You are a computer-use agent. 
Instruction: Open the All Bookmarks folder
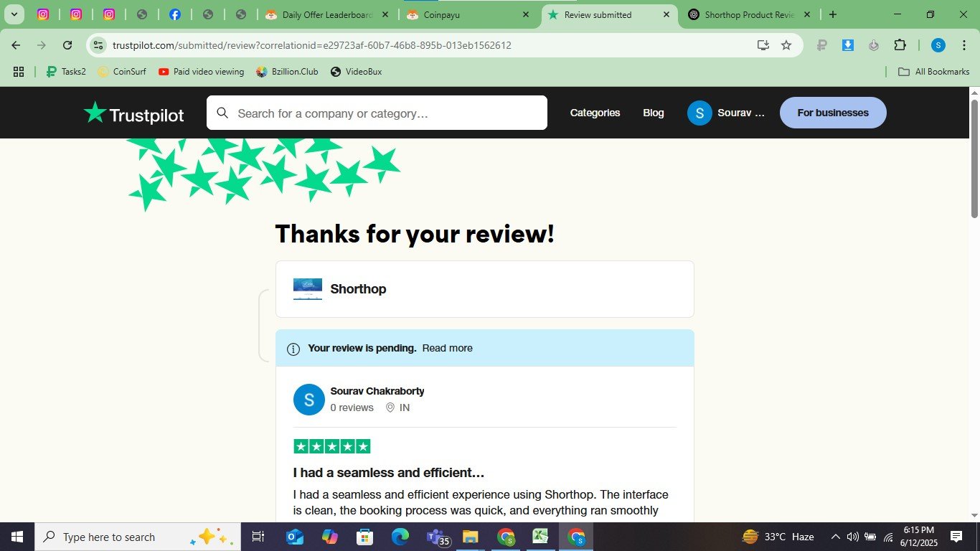click(x=933, y=72)
